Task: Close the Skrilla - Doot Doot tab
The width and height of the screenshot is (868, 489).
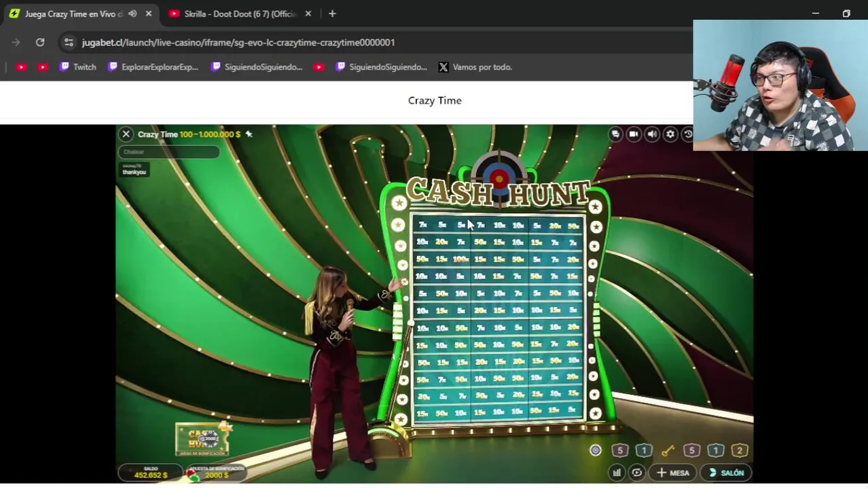Action: (x=308, y=14)
